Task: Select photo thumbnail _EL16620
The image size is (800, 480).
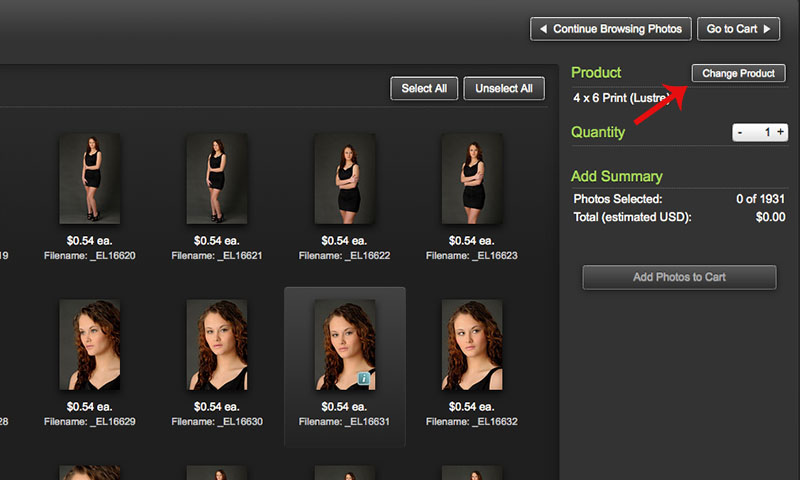Action: (90, 178)
